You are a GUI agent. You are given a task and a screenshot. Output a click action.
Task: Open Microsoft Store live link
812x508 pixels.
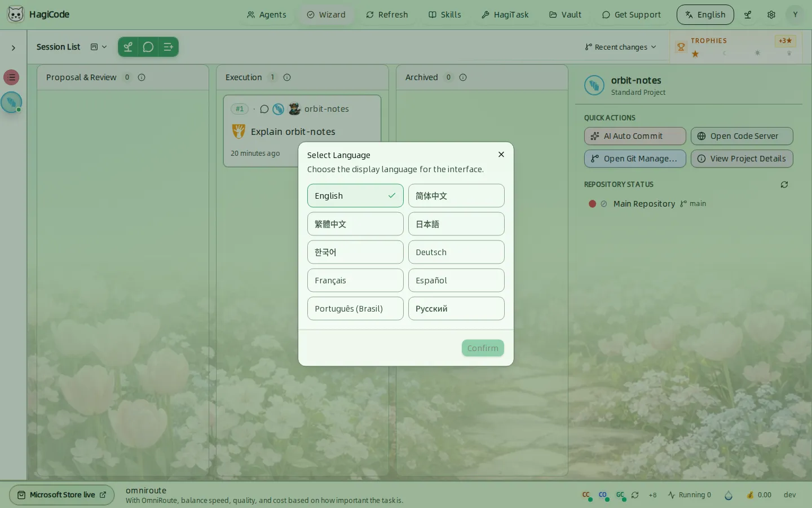click(x=62, y=495)
